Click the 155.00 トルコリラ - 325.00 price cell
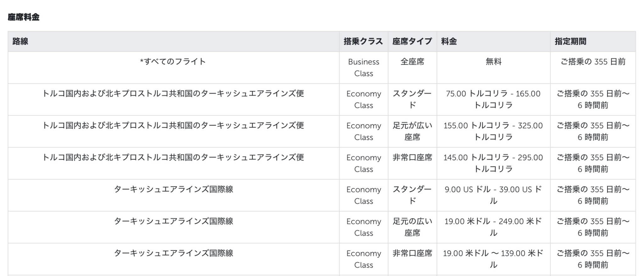The height and width of the screenshot is (276, 644). click(x=493, y=131)
